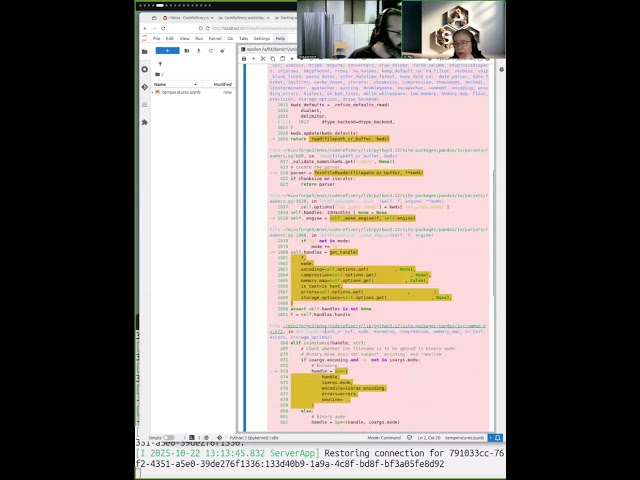This screenshot has width=640, height=480.
Task: Click the Python 3 ipykernel idle status
Action: click(x=254, y=438)
